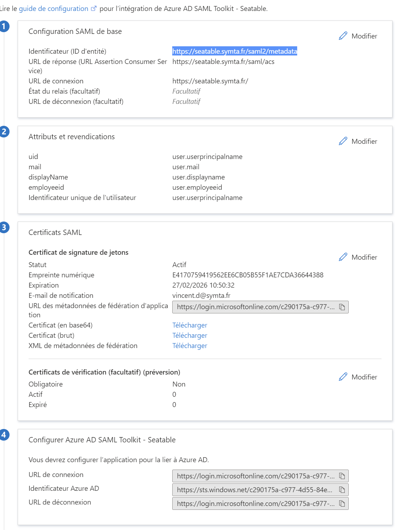Click the pencil icon in Attributs et revendications
Image resolution: width=420 pixels, height=530 pixels.
coord(343,141)
